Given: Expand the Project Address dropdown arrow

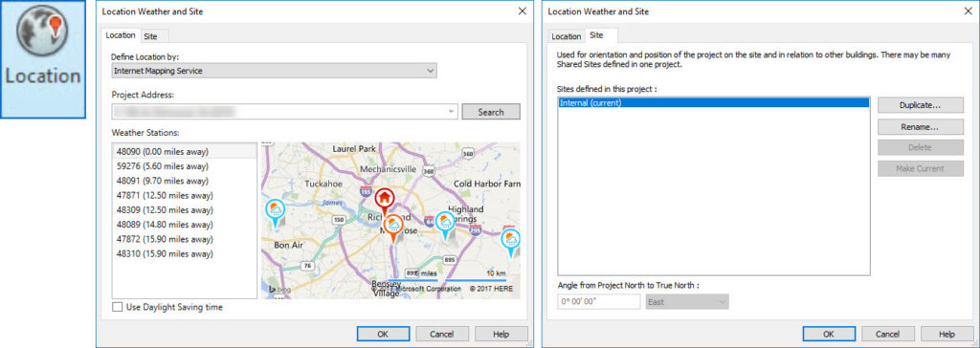Looking at the screenshot, I should [x=452, y=112].
